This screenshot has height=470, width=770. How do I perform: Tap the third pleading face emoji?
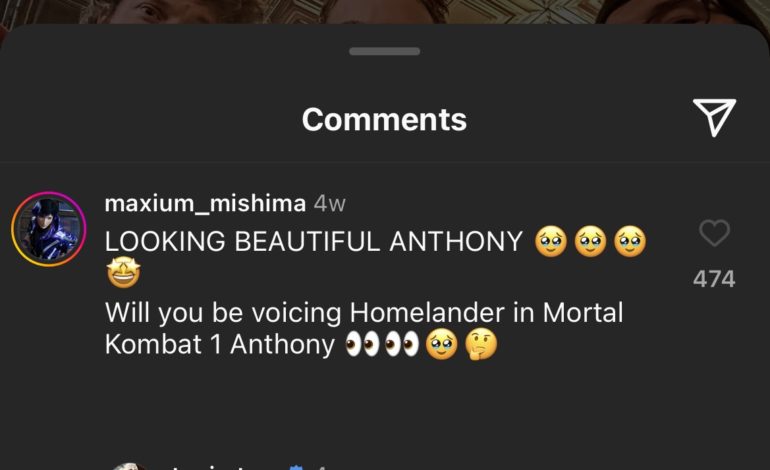(x=630, y=241)
